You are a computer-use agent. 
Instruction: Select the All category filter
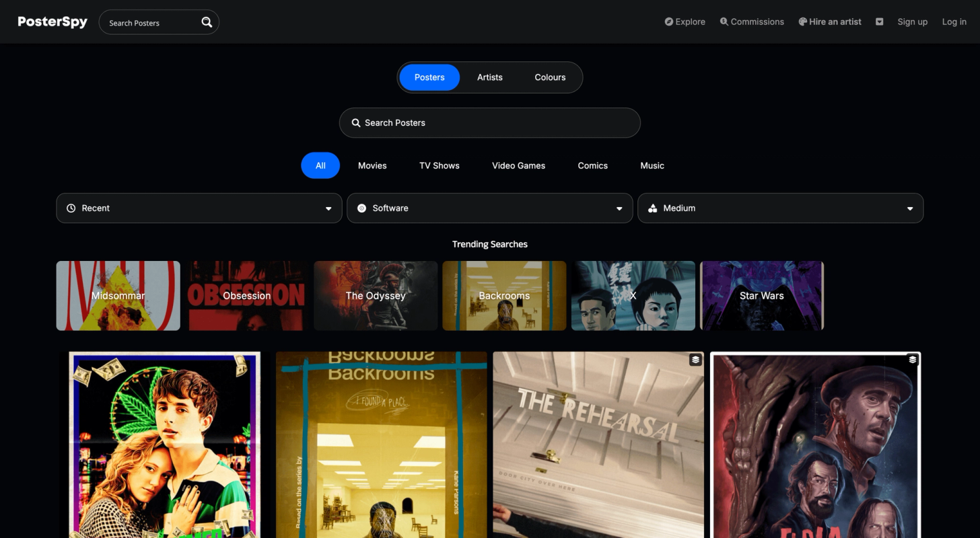(320, 165)
